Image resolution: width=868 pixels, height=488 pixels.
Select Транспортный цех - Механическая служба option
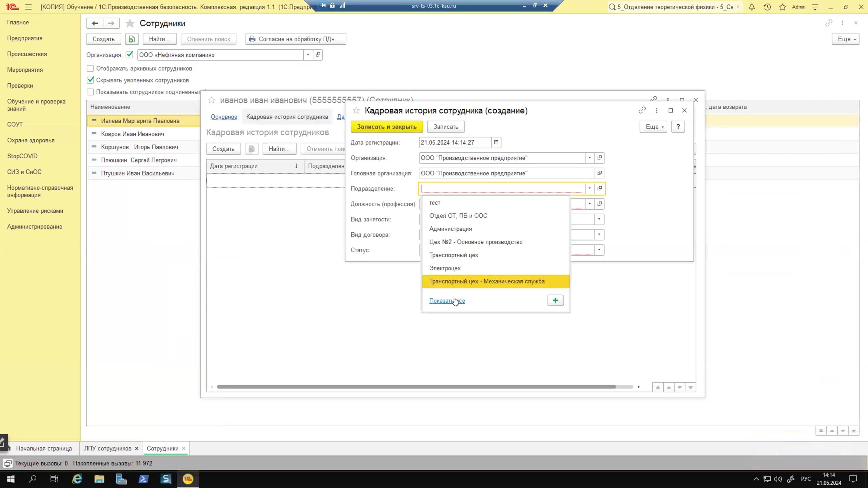click(496, 282)
